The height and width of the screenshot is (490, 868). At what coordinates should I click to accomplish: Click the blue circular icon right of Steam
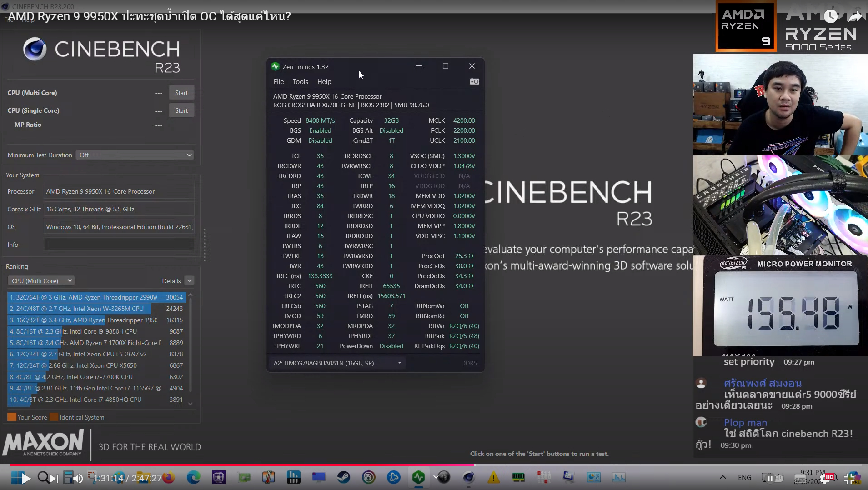(393, 477)
